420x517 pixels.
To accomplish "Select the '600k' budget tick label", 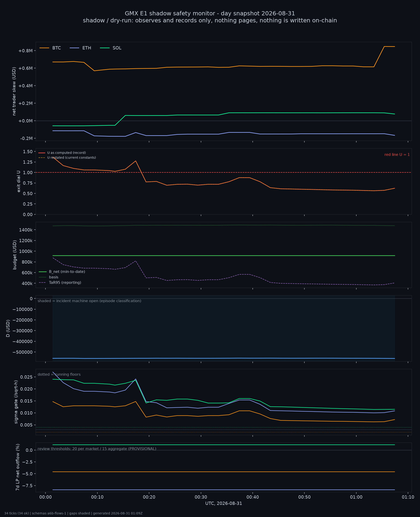I will tap(27, 273).
